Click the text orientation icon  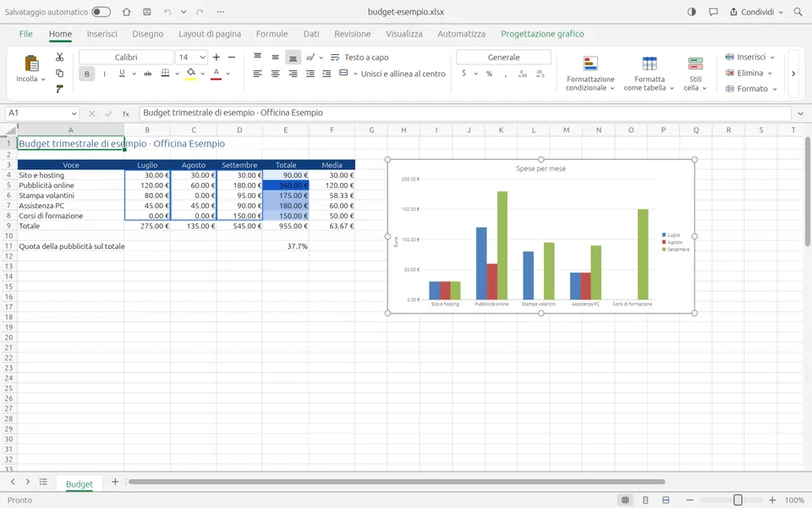pyautogui.click(x=310, y=57)
